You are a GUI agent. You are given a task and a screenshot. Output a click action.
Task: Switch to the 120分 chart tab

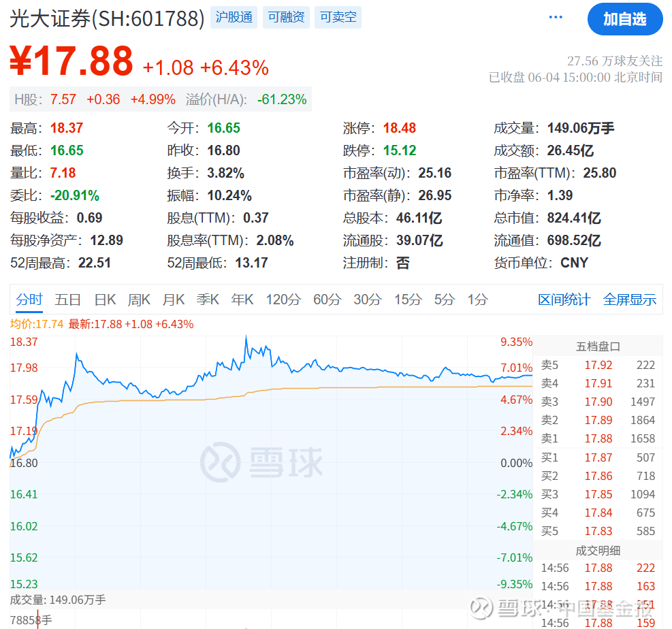point(283,299)
